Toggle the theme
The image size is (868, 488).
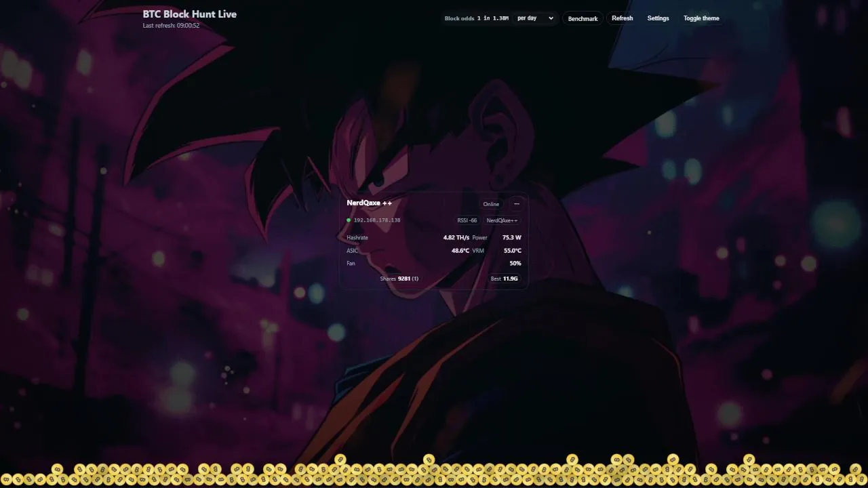[701, 18]
